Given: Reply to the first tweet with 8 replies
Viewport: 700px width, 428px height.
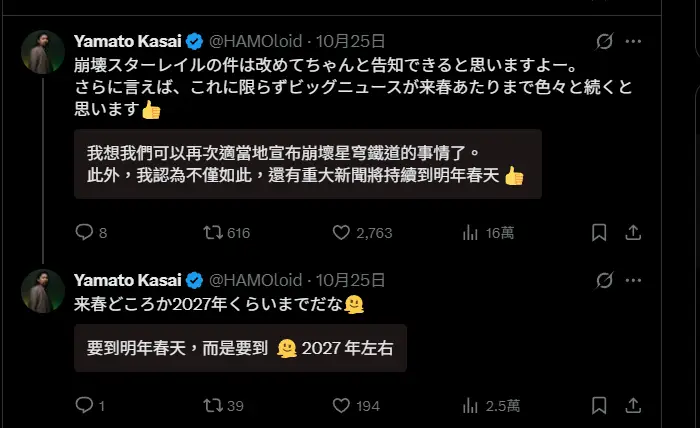Looking at the screenshot, I should 84,233.
